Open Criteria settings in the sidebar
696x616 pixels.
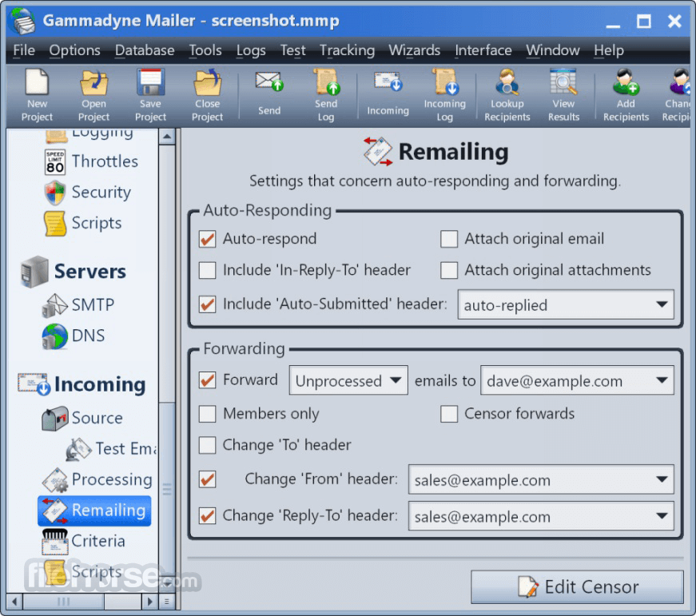(83, 541)
